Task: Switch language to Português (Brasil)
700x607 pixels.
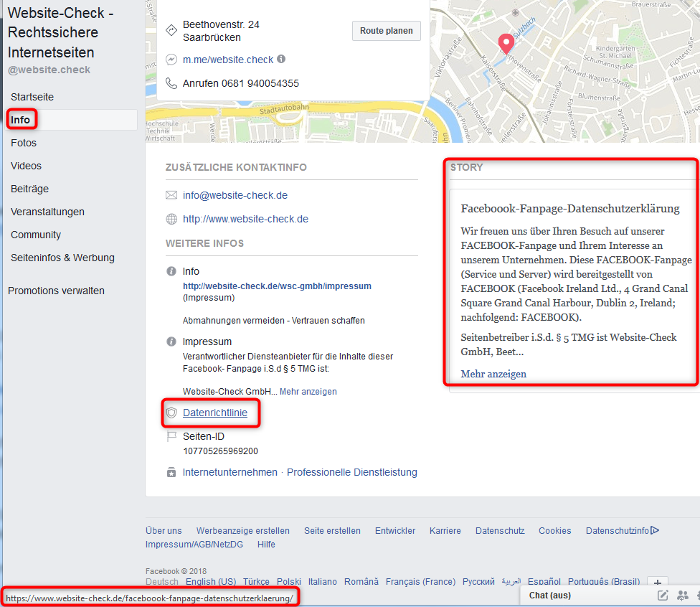Action: pos(604,582)
